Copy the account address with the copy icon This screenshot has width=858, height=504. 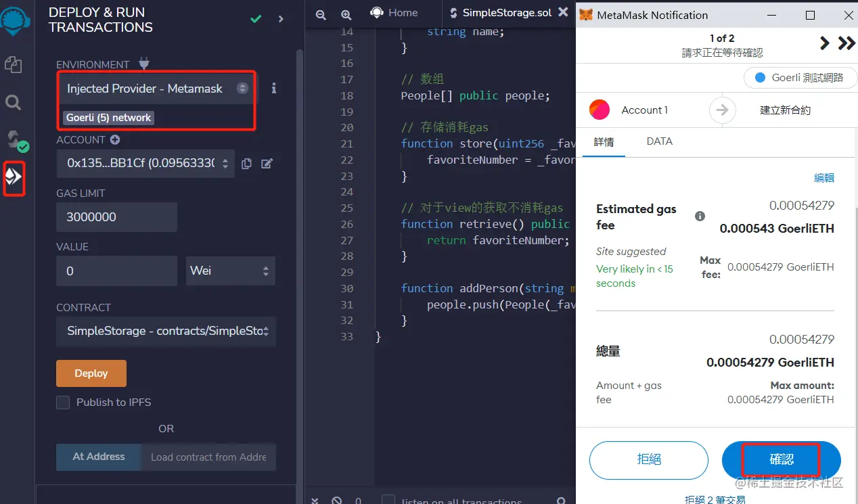point(247,163)
